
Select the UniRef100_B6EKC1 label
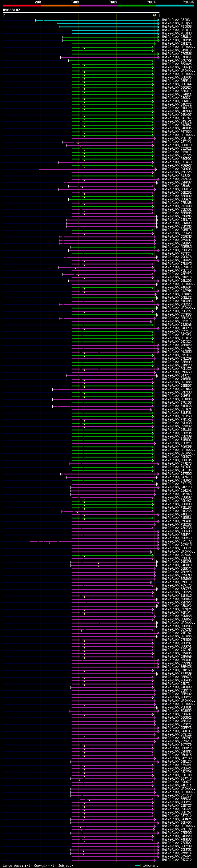click(177, 799)
